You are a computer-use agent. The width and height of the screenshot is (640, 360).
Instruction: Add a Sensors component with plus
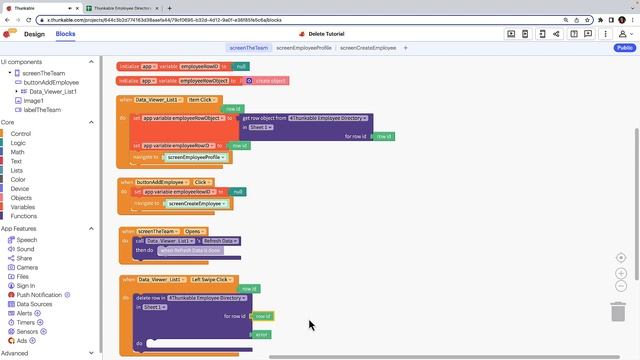coord(44,331)
